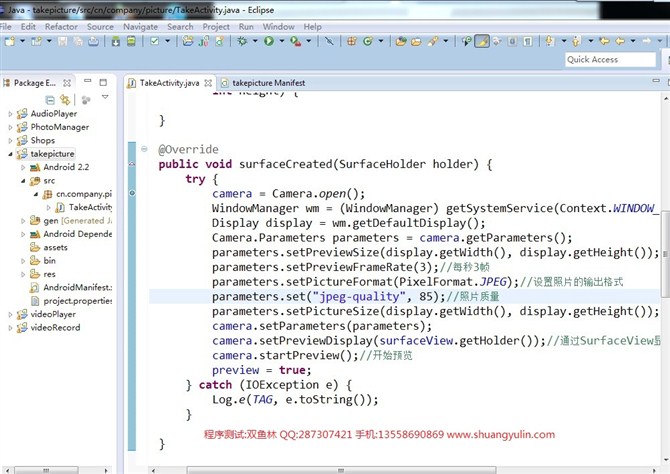Click the Android Lint check icon
Viewport: 670px width, 474px height.
click(154, 41)
